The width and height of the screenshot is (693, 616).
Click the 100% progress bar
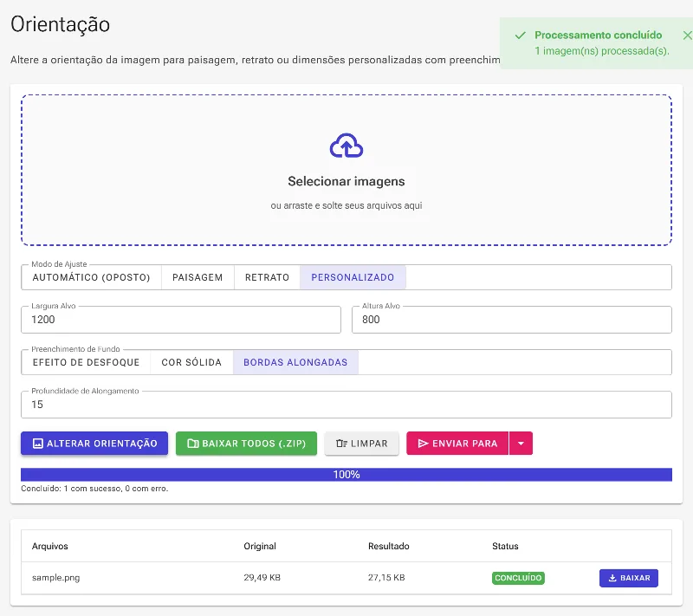tap(346, 475)
